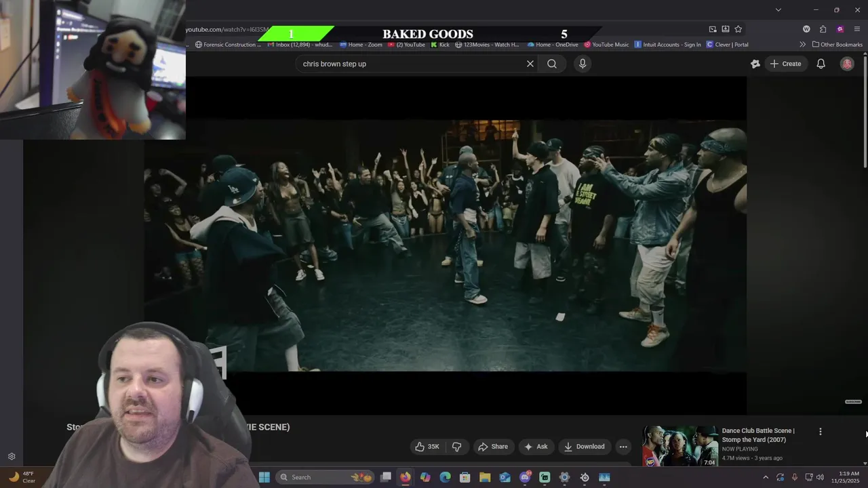Share the video
The width and height of the screenshot is (868, 488).
click(x=493, y=447)
